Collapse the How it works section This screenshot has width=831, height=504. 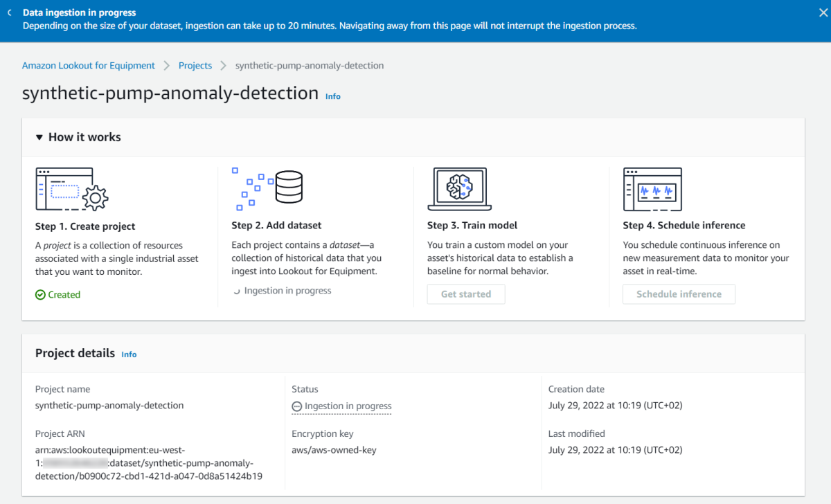[39, 137]
